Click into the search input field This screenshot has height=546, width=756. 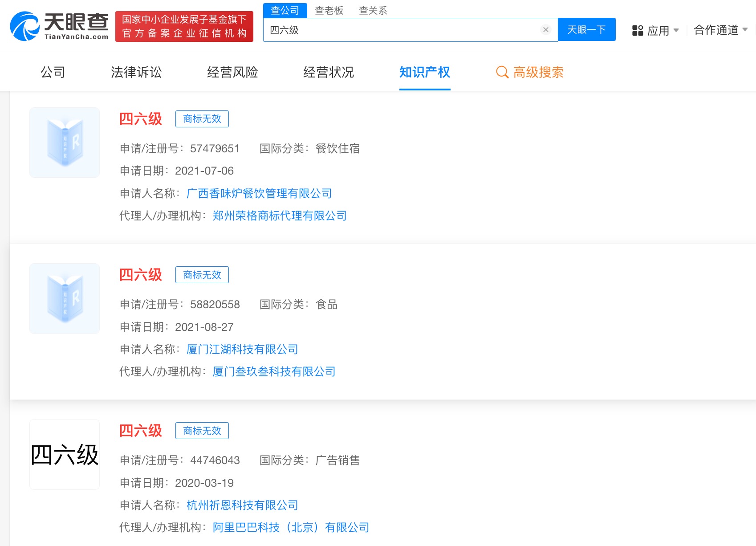pyautogui.click(x=401, y=30)
